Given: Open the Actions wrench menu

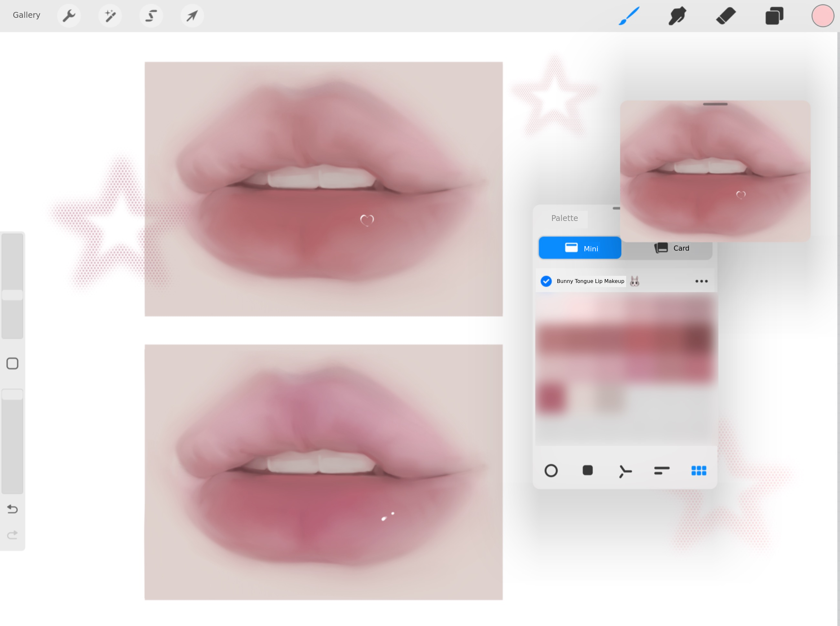Looking at the screenshot, I should (69, 16).
